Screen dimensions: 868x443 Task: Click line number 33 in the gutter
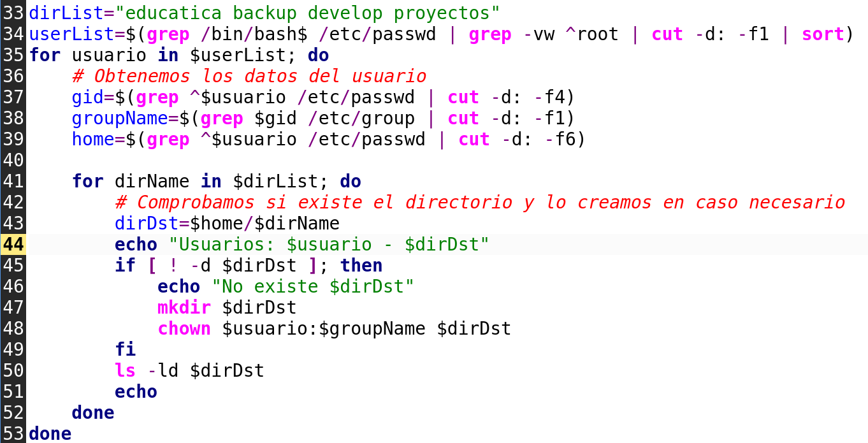[x=13, y=13]
